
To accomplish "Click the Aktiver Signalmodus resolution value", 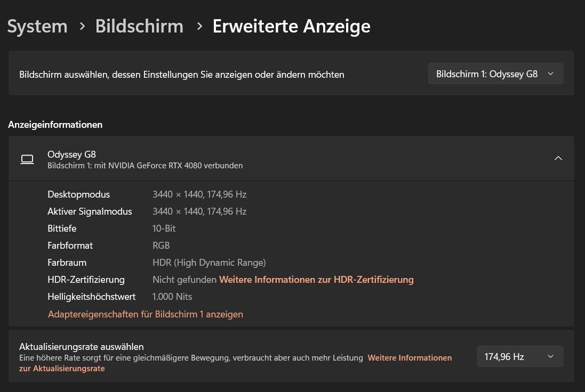I will coord(199,211).
